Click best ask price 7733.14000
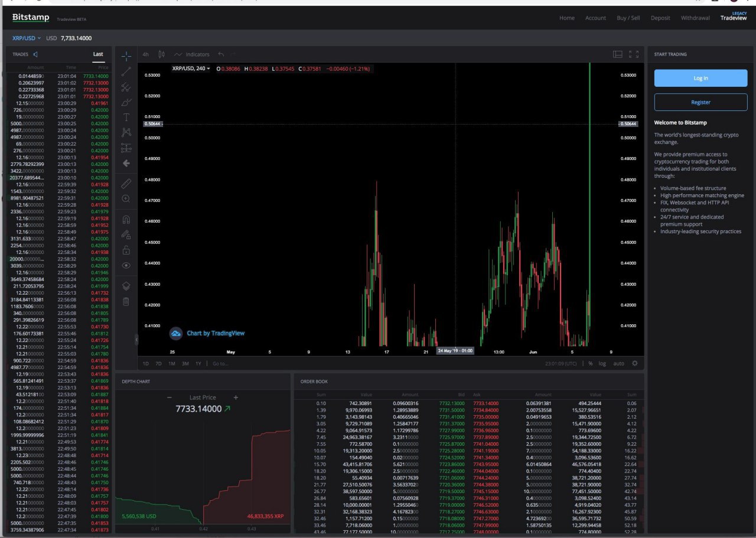756x538 pixels. (x=485, y=403)
